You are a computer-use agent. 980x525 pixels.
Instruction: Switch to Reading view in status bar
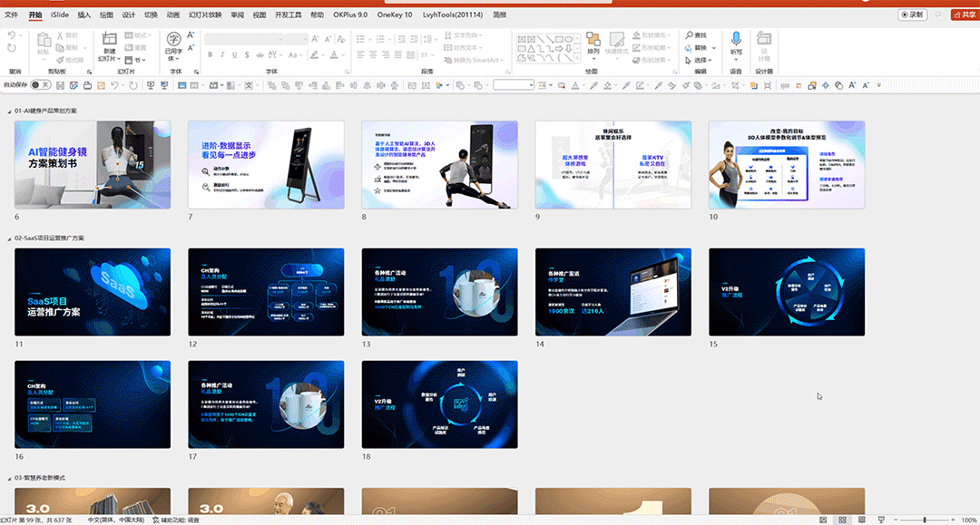pos(862,520)
